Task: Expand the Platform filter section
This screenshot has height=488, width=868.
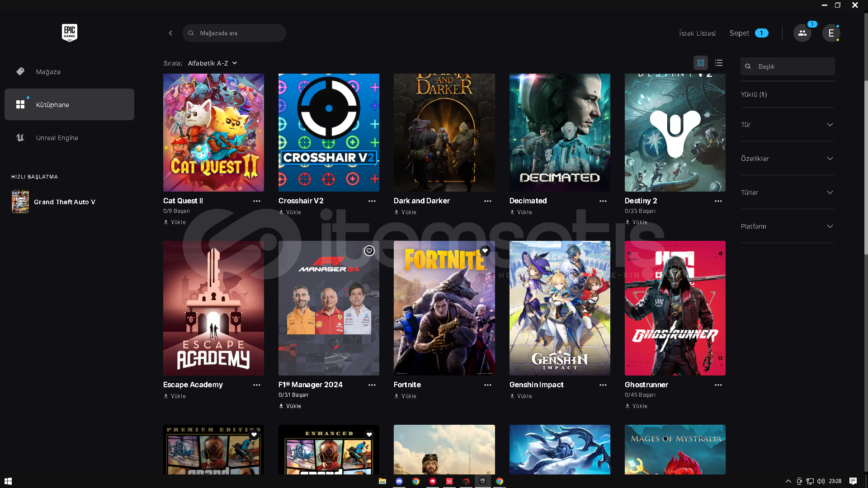Action: coord(787,226)
